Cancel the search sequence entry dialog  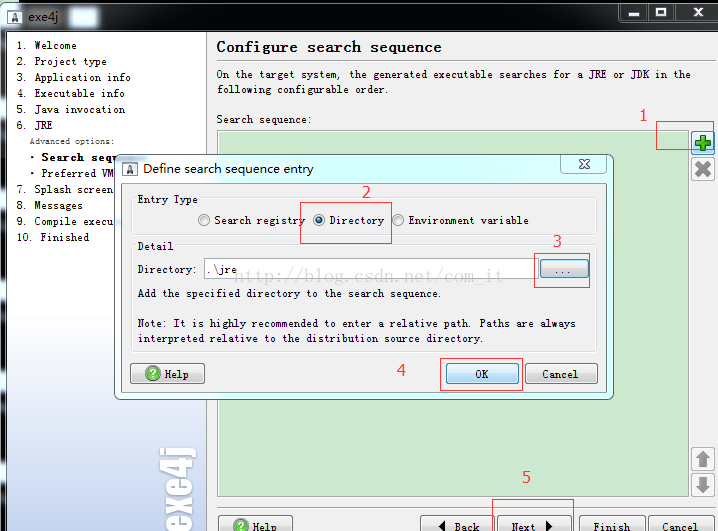click(x=560, y=374)
